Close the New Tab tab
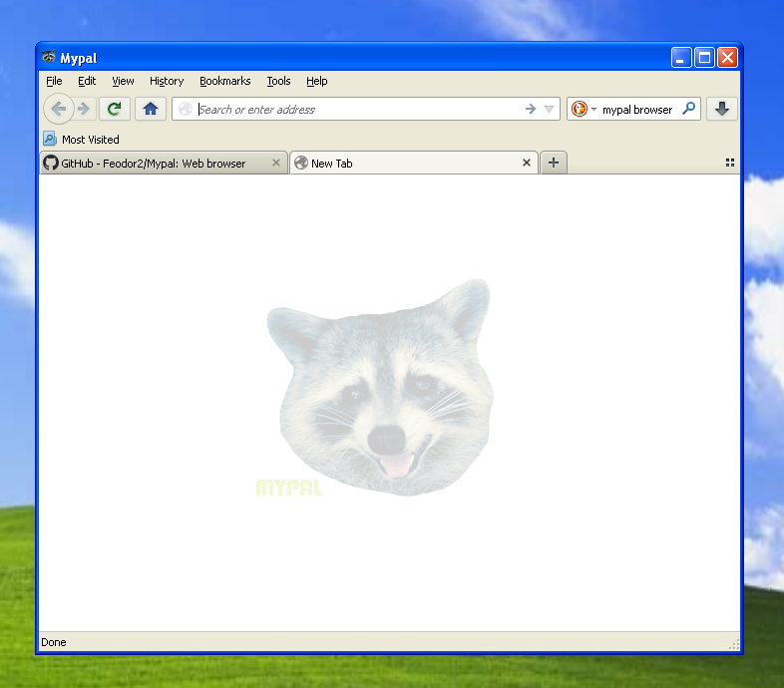Viewport: 784px width, 688px height. coord(527,163)
